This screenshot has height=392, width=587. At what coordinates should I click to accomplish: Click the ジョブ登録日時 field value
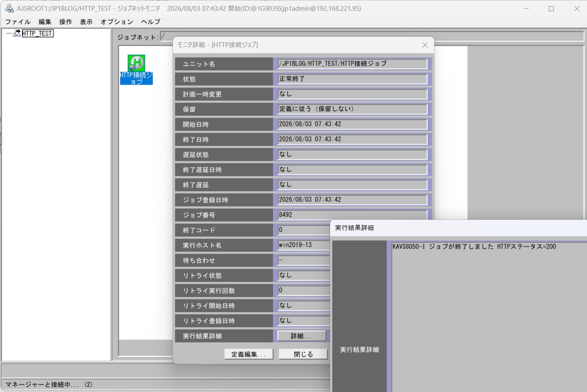click(352, 200)
